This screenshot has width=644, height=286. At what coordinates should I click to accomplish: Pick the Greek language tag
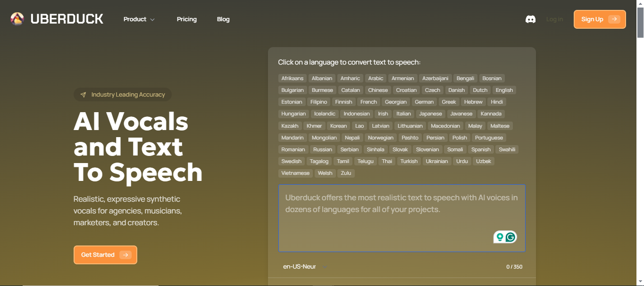449,102
